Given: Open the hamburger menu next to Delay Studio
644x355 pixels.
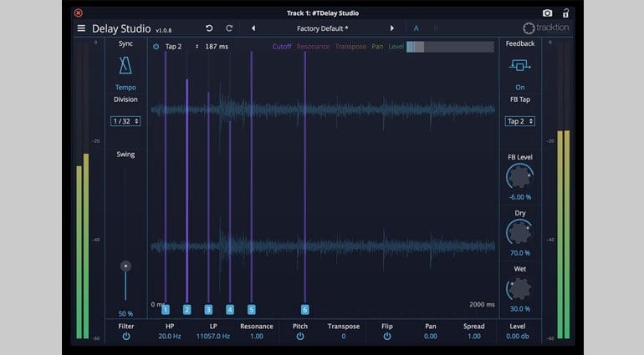Looking at the screenshot, I should tap(81, 28).
